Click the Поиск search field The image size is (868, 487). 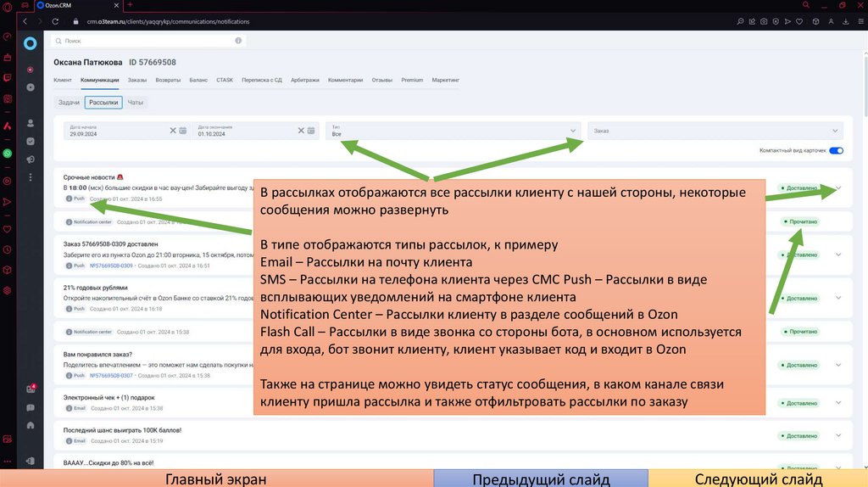148,41
